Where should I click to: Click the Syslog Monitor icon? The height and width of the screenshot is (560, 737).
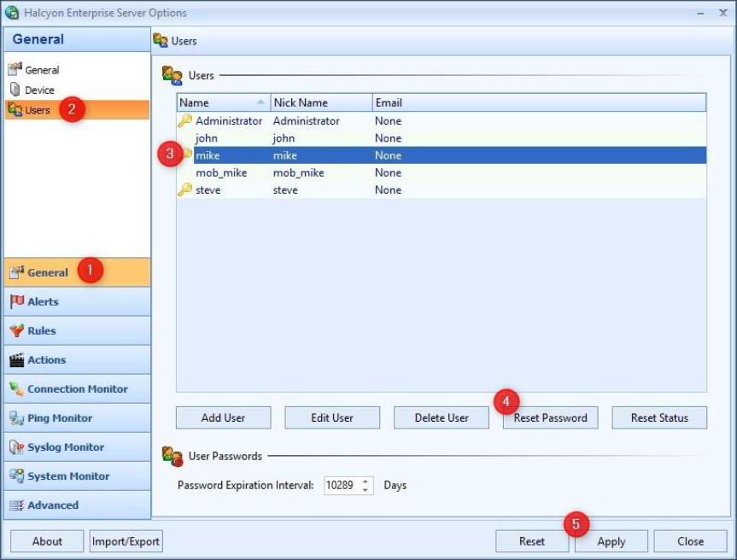pyautogui.click(x=16, y=447)
